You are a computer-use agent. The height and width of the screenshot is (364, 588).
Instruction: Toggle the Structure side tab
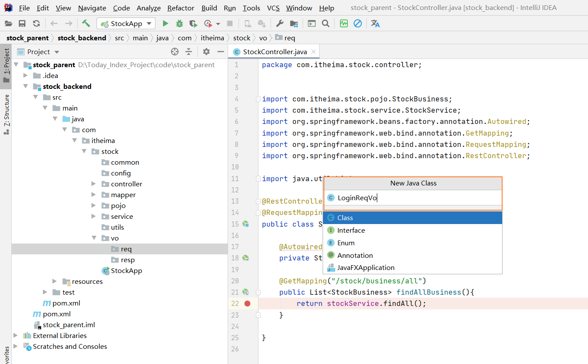(x=6, y=114)
